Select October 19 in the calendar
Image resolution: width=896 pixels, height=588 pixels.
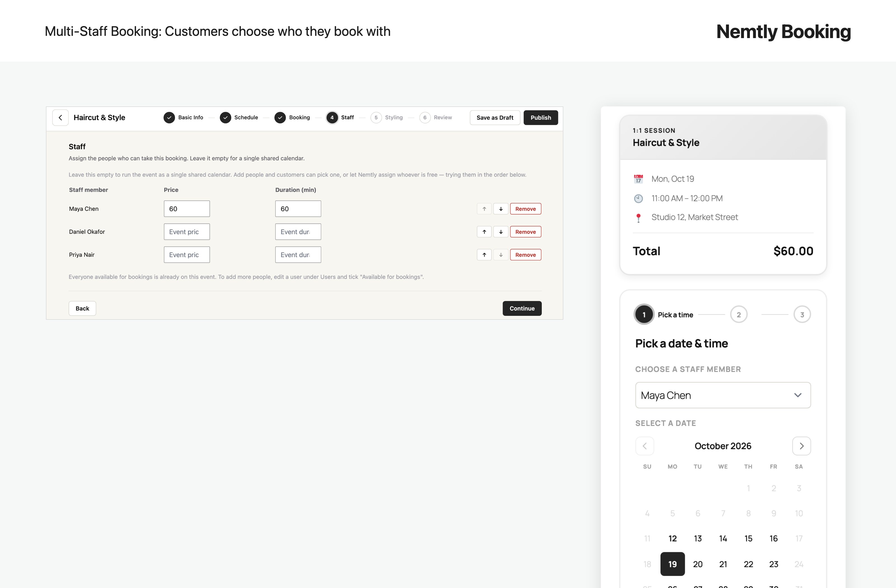(672, 564)
